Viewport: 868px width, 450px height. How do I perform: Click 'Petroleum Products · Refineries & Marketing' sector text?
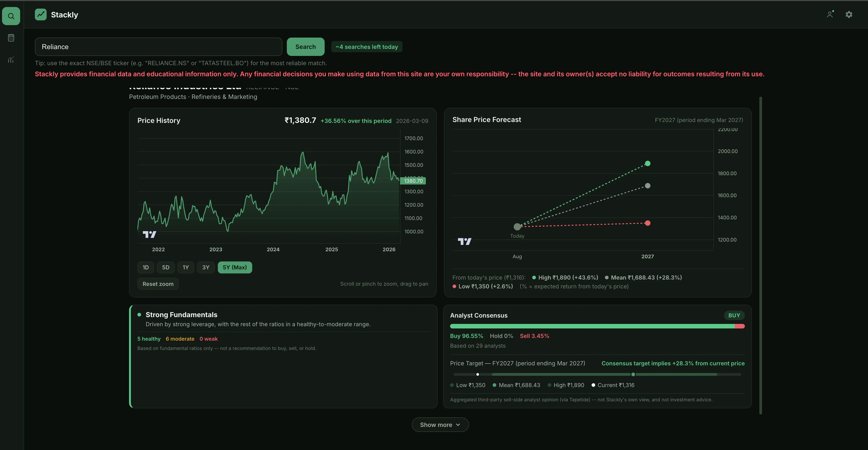193,97
